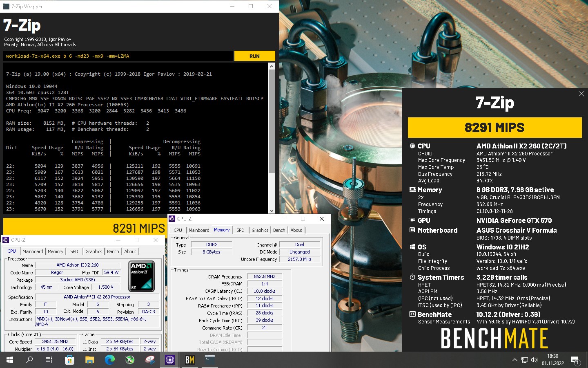Click the '8291 MIPS' yellow score banner in BenchMate
588x368 pixels.
click(x=494, y=128)
